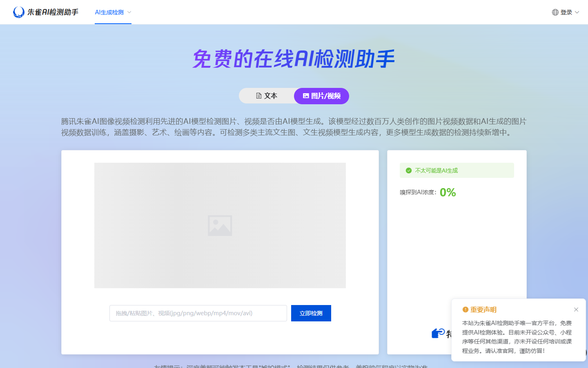Click the image placeholder upload area
The height and width of the screenshot is (368, 588).
(x=220, y=225)
